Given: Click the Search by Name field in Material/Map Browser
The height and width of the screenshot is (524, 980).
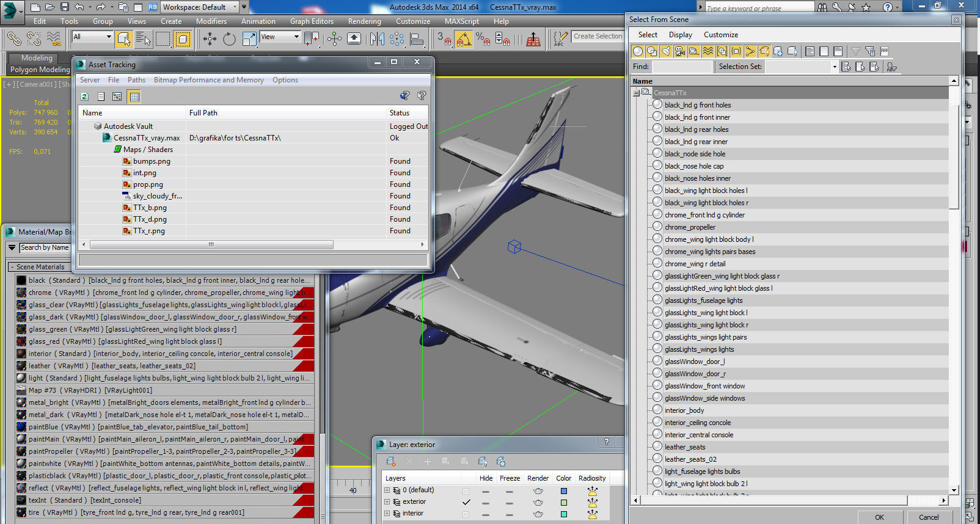Looking at the screenshot, I should pos(45,248).
